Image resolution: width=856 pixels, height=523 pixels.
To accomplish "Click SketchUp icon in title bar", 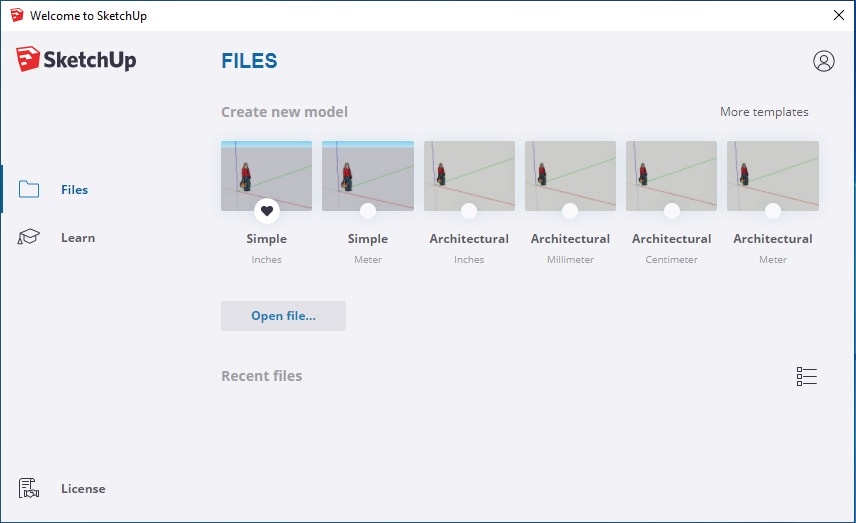I will click(17, 15).
